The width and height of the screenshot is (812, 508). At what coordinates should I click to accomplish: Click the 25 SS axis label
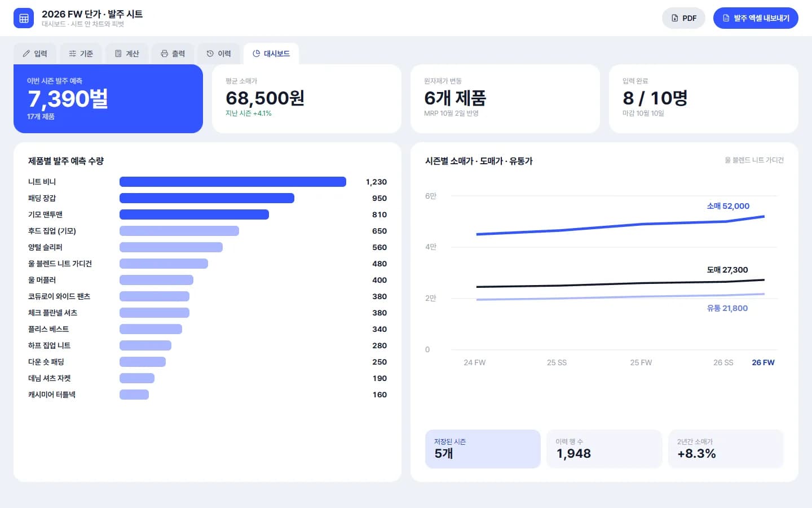[x=557, y=362]
